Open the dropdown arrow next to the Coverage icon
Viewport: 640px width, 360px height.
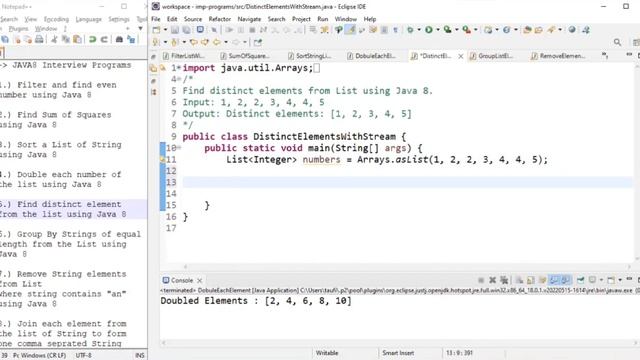pyautogui.click(x=456, y=30)
